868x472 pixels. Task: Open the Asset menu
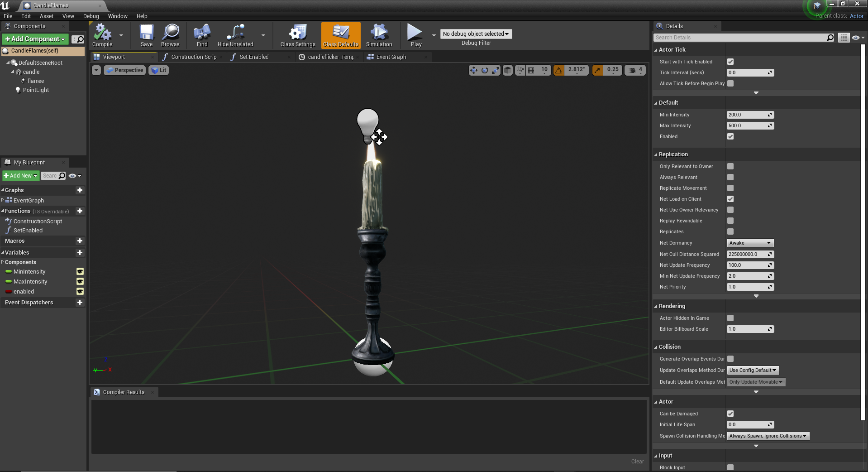[x=46, y=16]
